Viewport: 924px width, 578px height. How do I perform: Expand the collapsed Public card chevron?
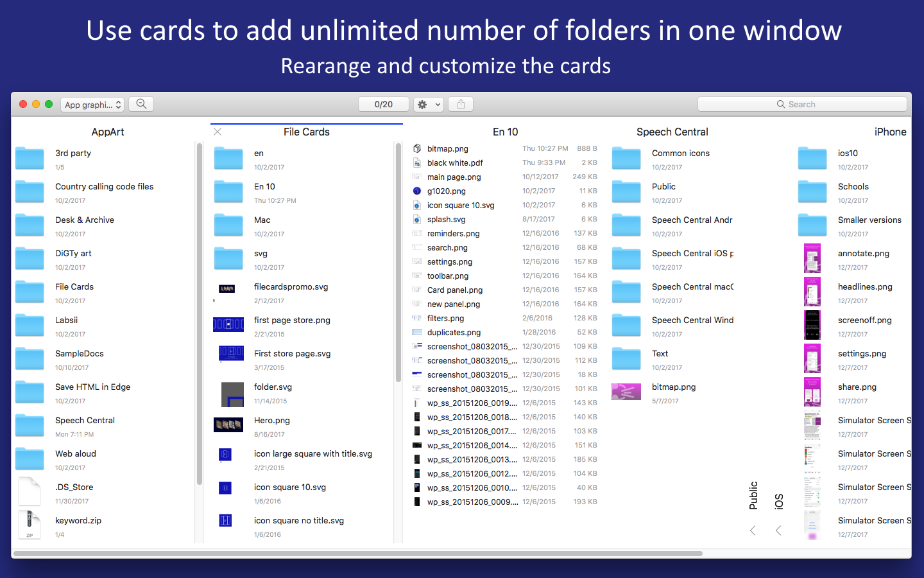tap(753, 530)
